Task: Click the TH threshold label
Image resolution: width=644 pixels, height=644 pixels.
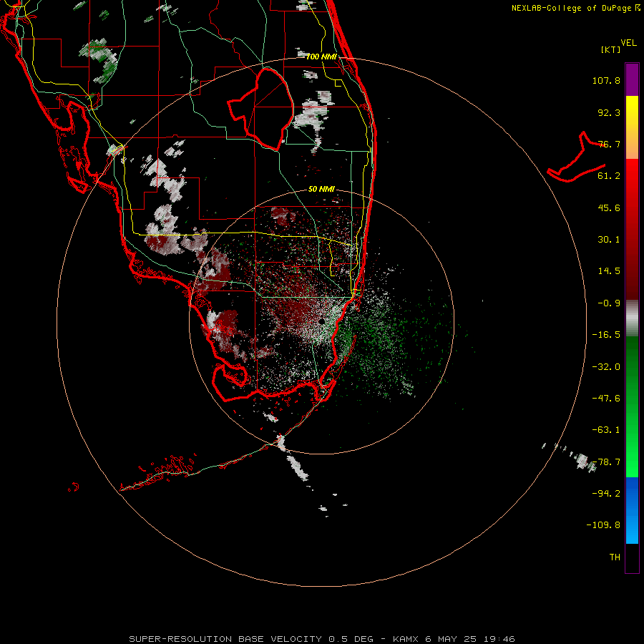Action: pos(615,557)
